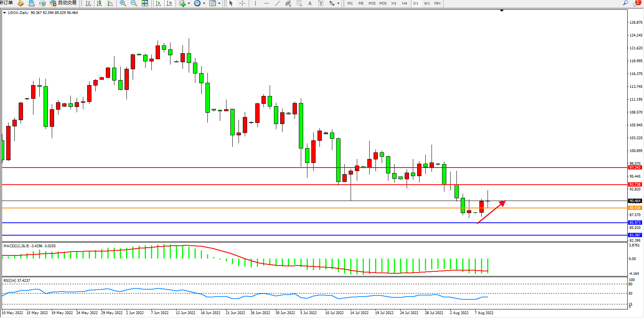
Task: Zoom in on the chart
Action: click(x=123, y=3)
